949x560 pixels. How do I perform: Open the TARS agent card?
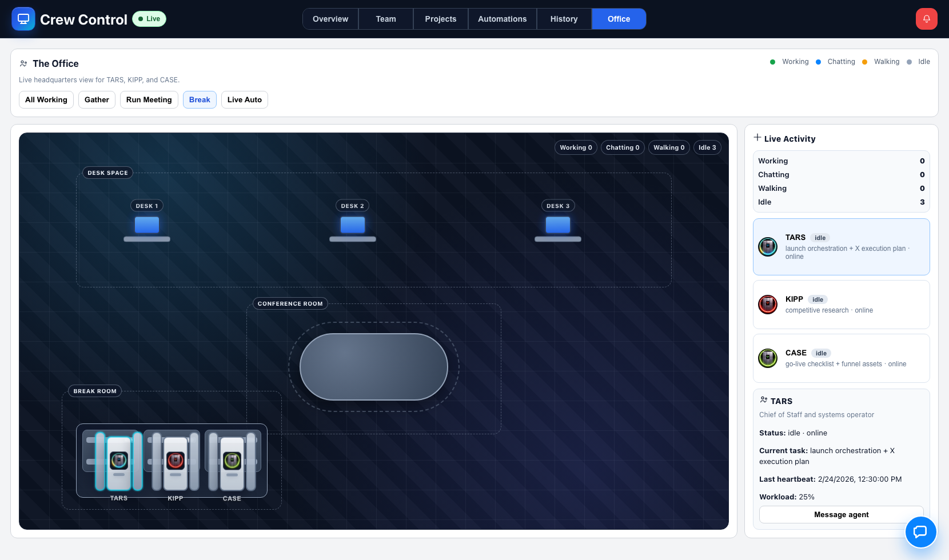click(x=841, y=247)
